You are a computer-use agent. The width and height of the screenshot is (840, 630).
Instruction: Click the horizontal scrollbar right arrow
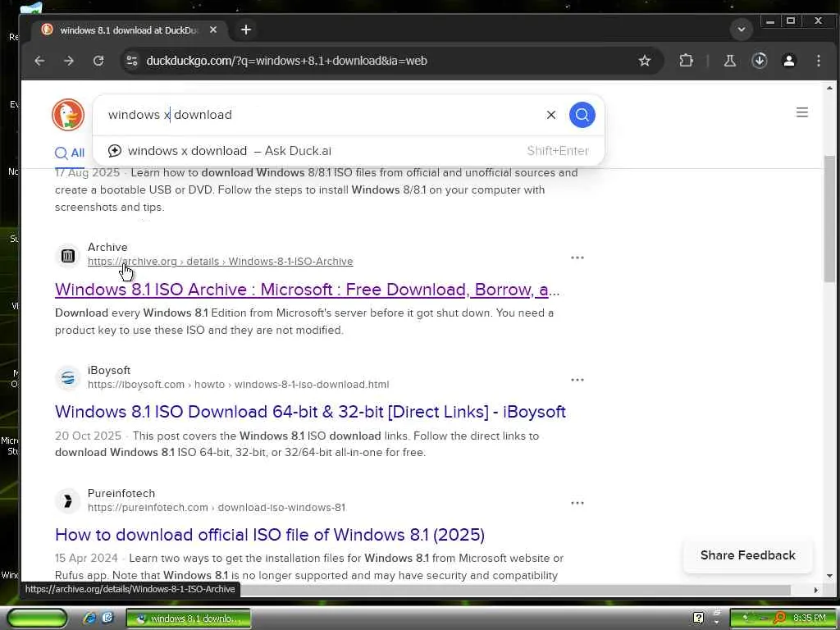click(816, 590)
